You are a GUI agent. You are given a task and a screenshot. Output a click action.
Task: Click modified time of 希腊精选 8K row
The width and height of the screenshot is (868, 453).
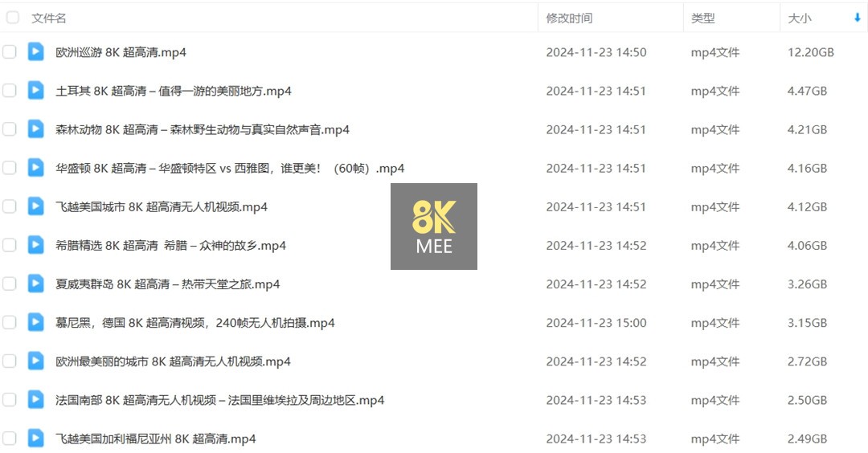596,246
